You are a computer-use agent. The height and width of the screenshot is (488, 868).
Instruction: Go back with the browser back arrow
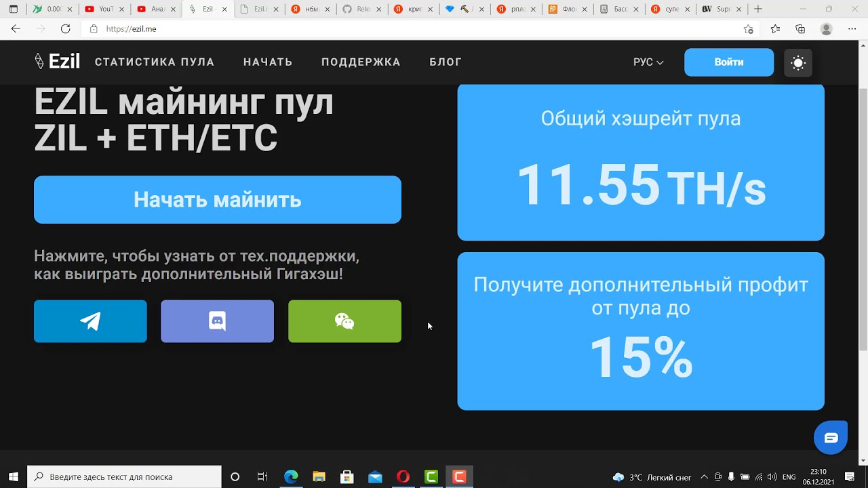coord(16,29)
